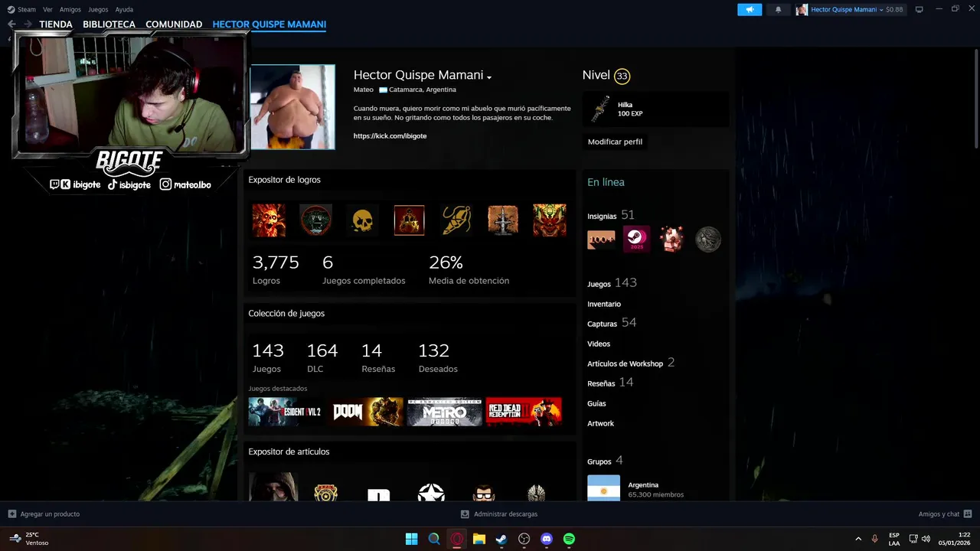Click the orange demon face achievement icon
The width and height of the screenshot is (980, 551).
tap(550, 220)
